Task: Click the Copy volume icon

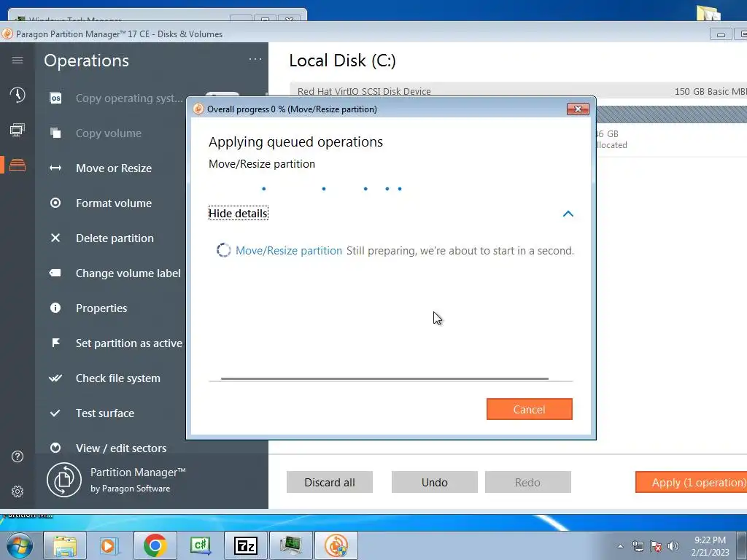Action: pos(55,133)
